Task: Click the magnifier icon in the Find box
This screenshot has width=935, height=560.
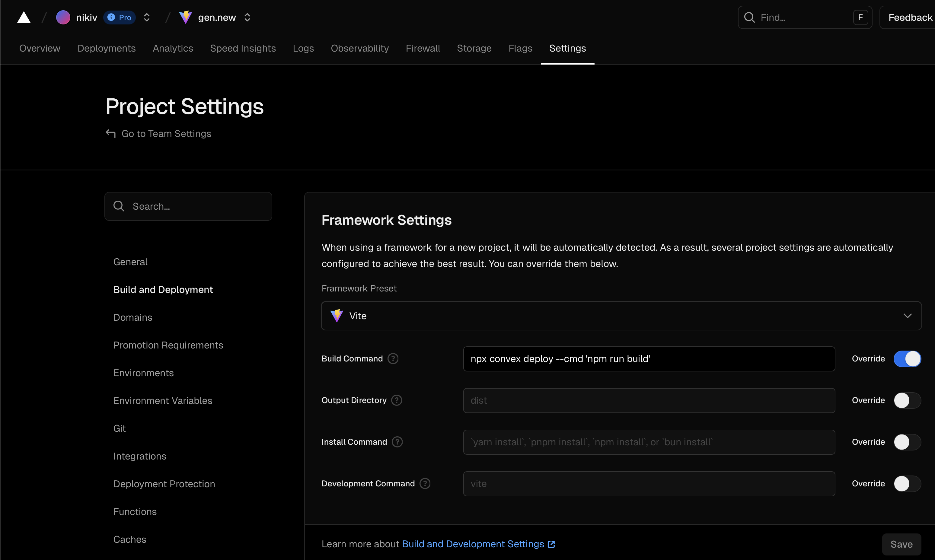Action: (749, 17)
